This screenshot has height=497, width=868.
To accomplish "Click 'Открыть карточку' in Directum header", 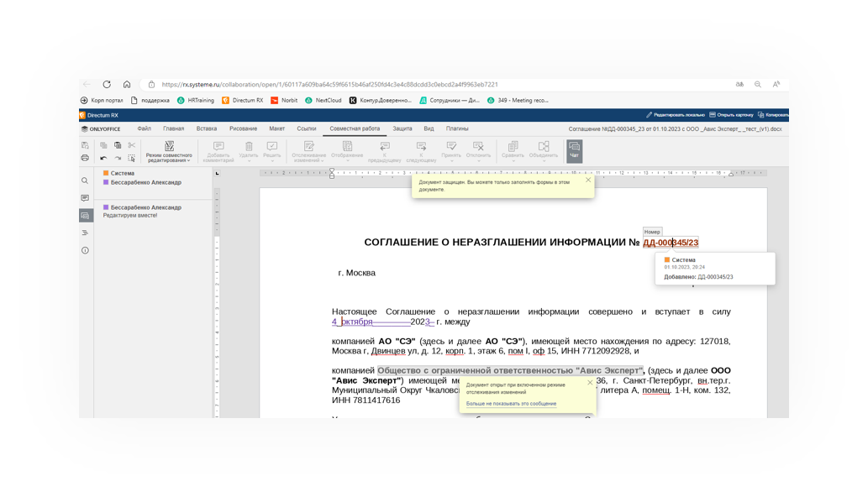I will point(731,115).
